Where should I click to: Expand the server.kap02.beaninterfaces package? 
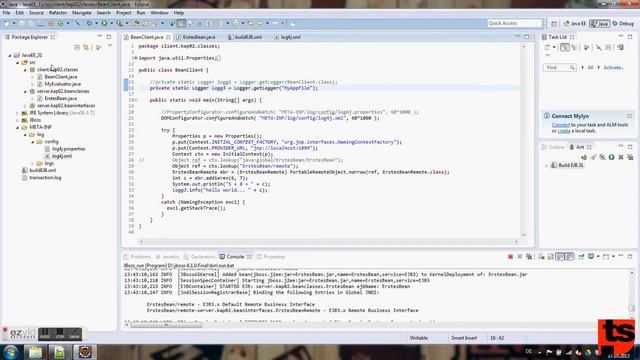tap(25, 106)
